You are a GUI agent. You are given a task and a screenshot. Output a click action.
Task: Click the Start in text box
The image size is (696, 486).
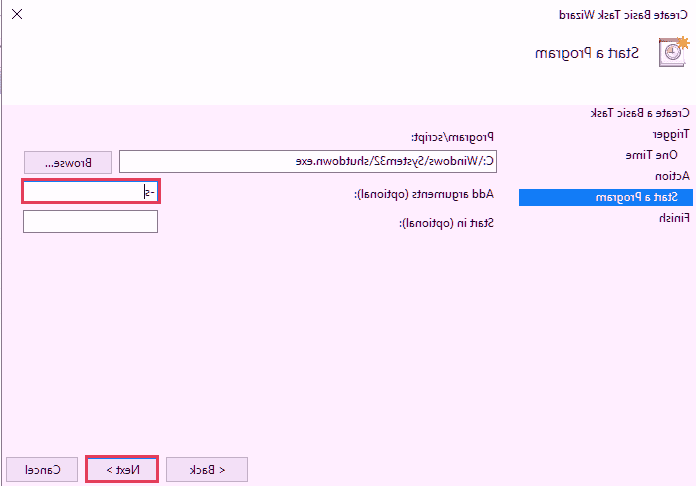(91, 221)
